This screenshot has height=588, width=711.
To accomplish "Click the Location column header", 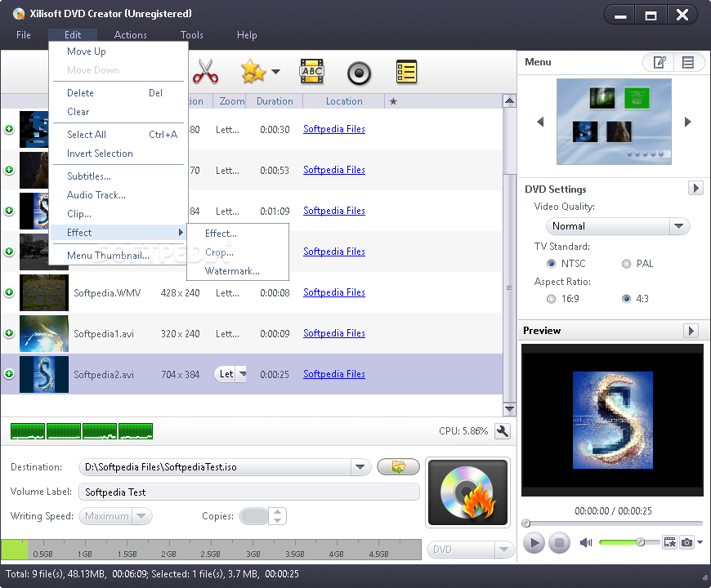I will 344,101.
